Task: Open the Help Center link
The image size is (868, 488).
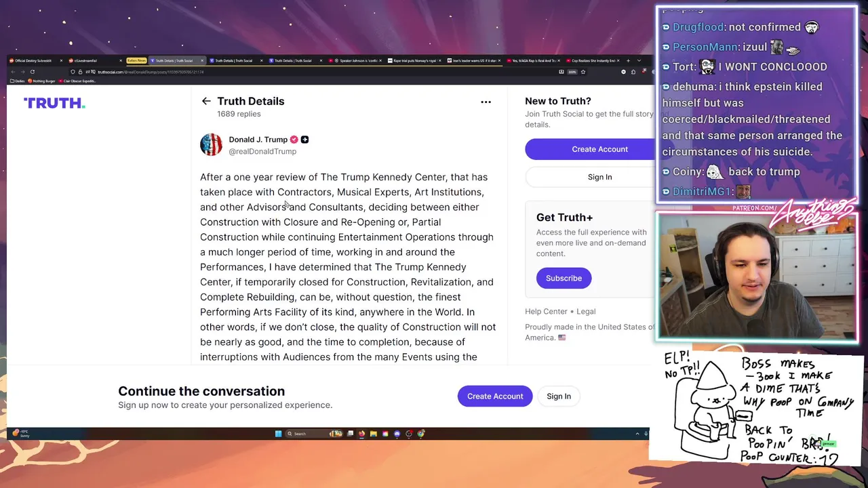Action: 546,311
